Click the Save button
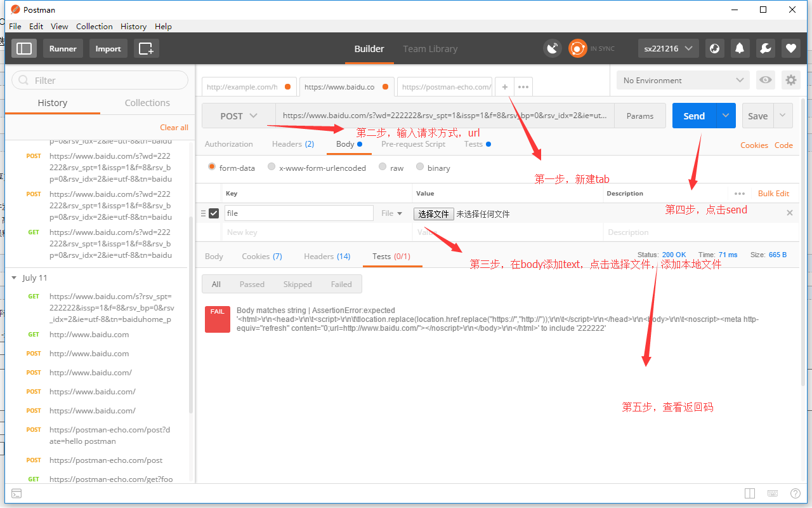Screen dimensions: 812x508 tap(758, 116)
